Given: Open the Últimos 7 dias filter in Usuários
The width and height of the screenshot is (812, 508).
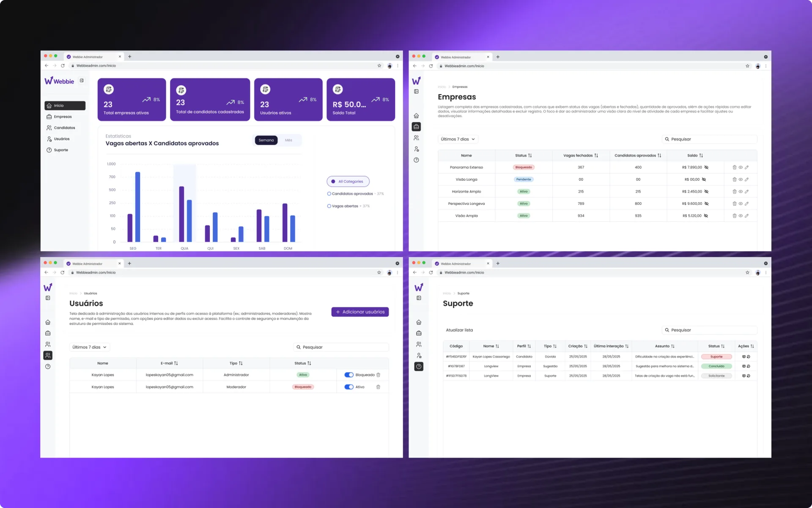Looking at the screenshot, I should click(x=90, y=347).
